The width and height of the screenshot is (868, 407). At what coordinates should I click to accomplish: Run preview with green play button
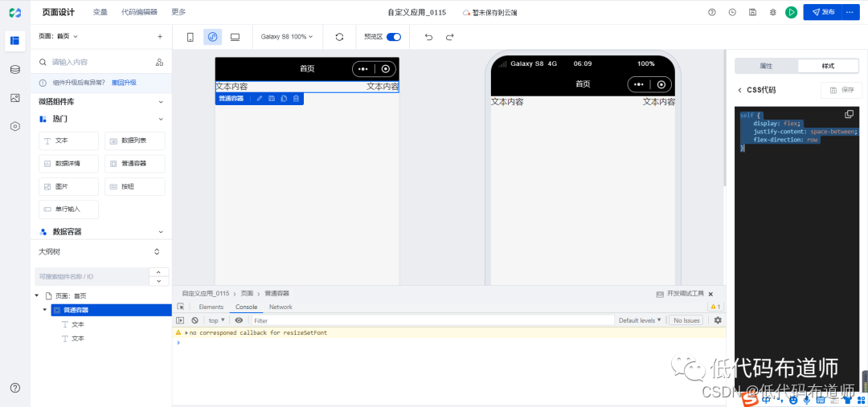(x=791, y=12)
